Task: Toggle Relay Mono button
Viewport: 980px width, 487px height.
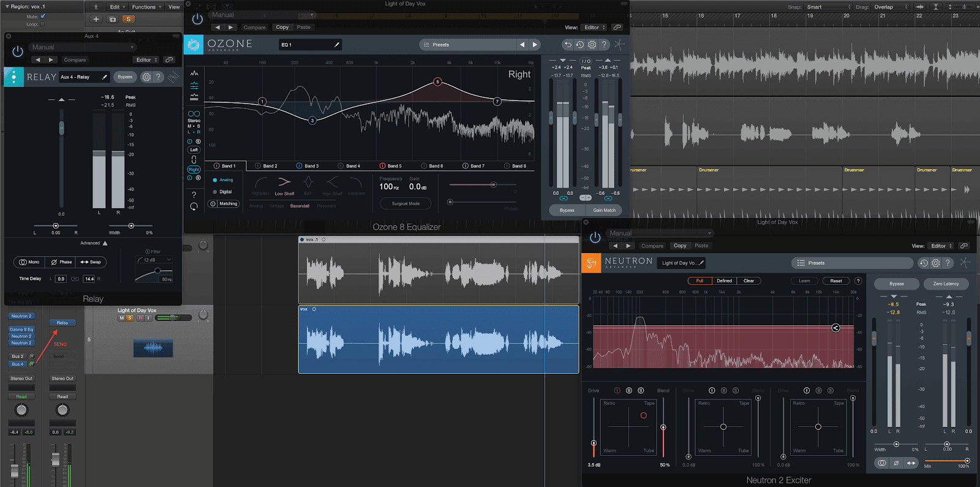Action: [x=29, y=262]
